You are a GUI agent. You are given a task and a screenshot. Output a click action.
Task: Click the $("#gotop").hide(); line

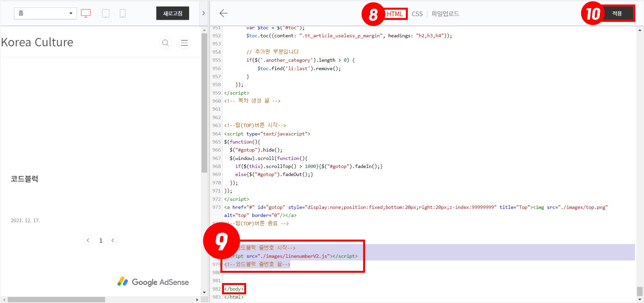tap(256, 150)
